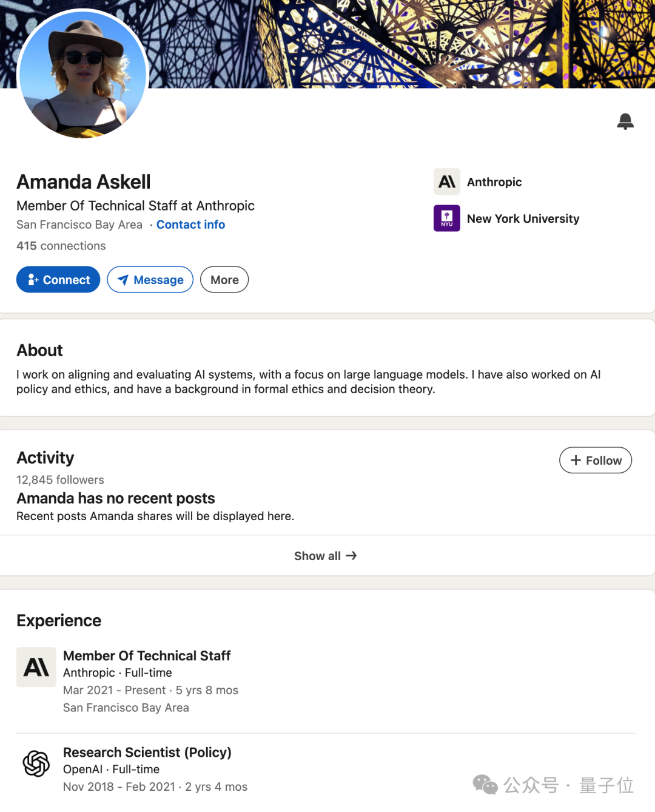Expand activity with Show all

(x=326, y=556)
